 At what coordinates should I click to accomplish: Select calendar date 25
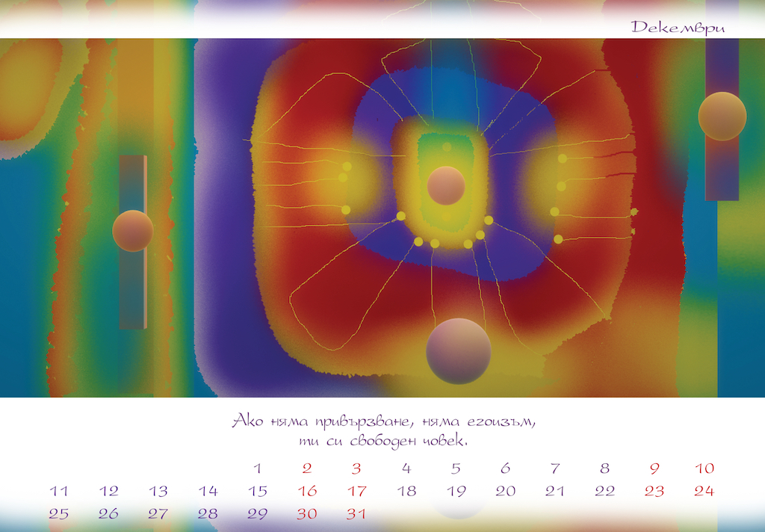[x=58, y=513]
